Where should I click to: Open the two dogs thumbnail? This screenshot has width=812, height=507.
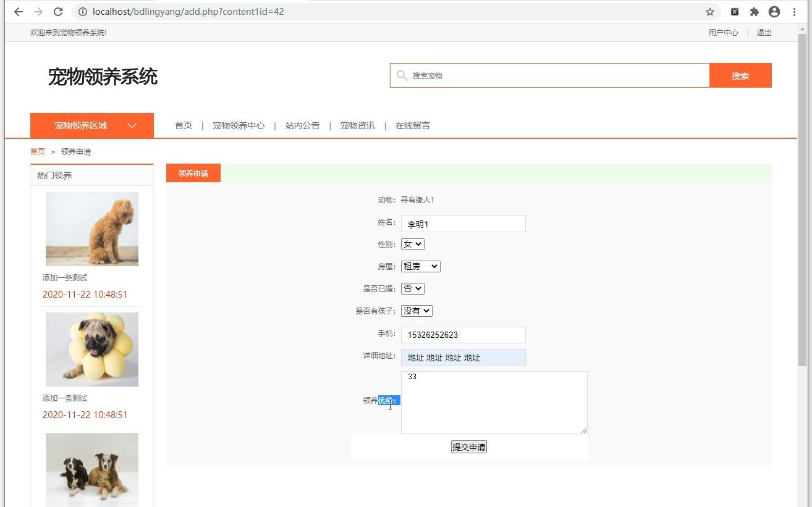(x=92, y=469)
